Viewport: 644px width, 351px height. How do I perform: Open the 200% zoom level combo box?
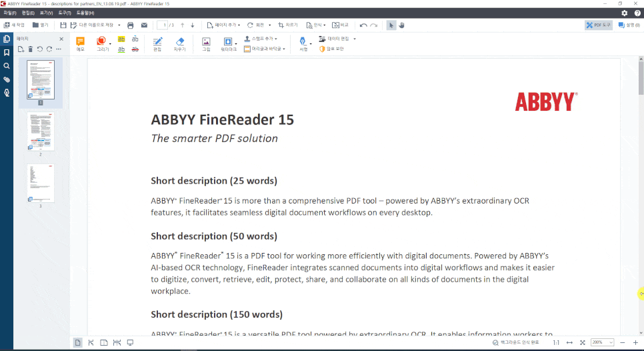coord(602,342)
